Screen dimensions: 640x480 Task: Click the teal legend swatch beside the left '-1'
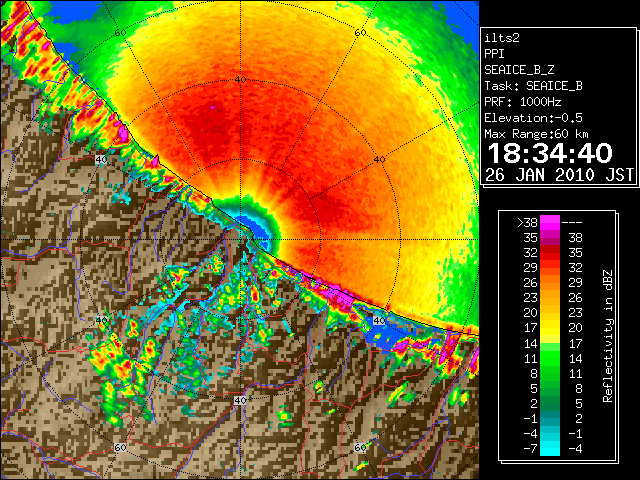pyautogui.click(x=550, y=418)
